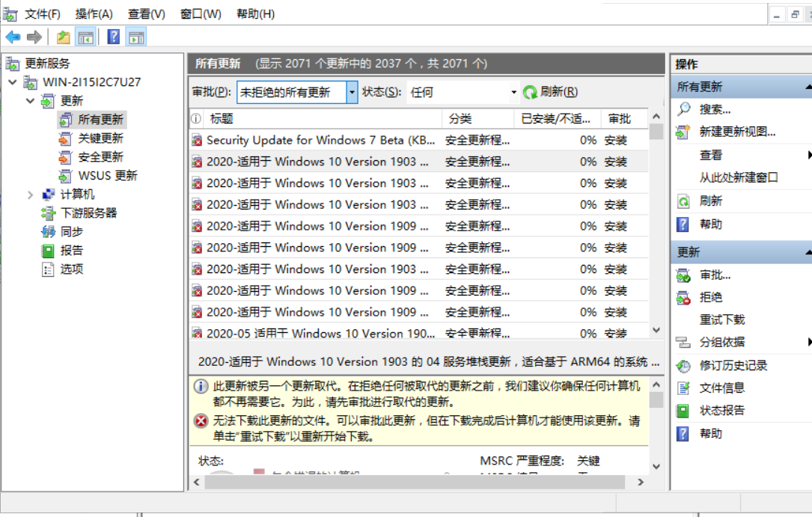Click the info icon column header
812x517 pixels.
tap(196, 119)
